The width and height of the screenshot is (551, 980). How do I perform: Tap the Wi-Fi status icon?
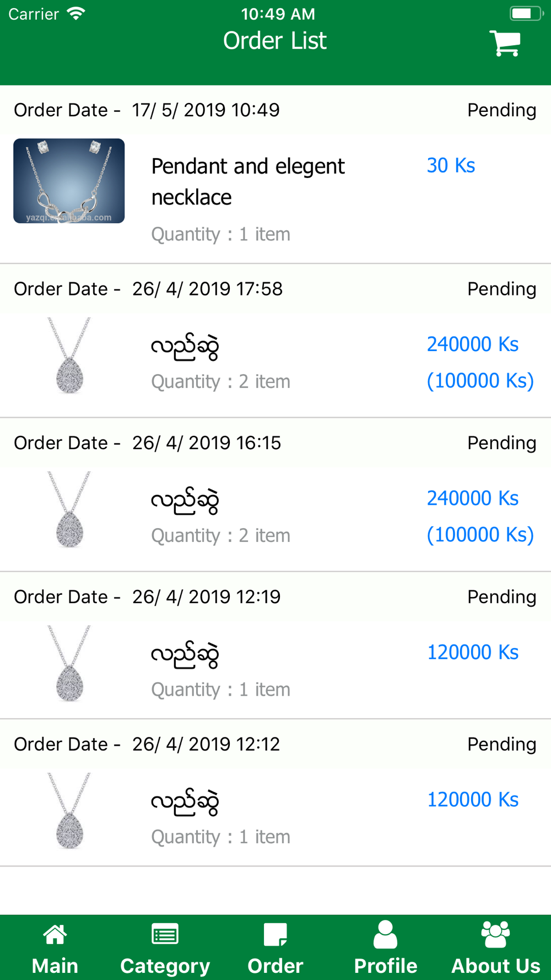[x=76, y=14]
